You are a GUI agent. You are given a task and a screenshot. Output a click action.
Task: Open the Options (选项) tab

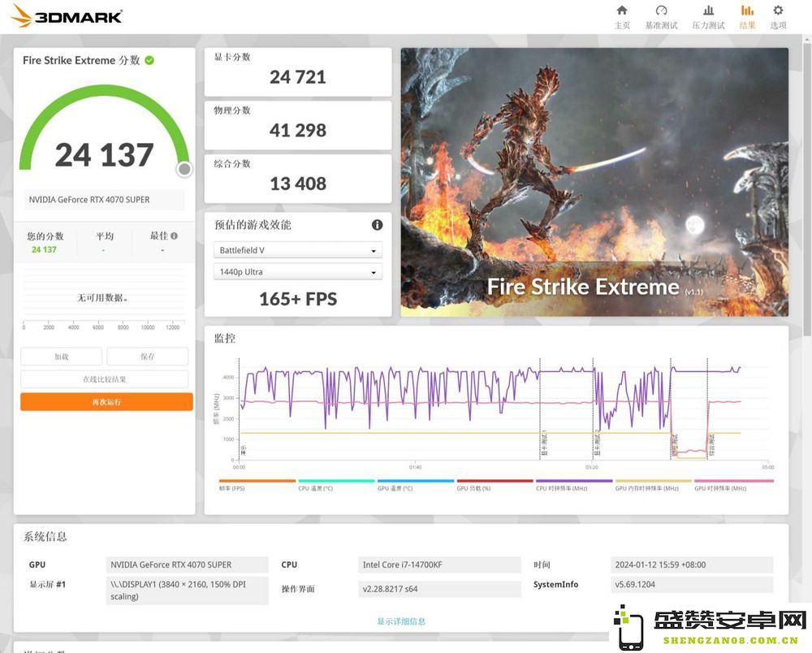(x=778, y=17)
